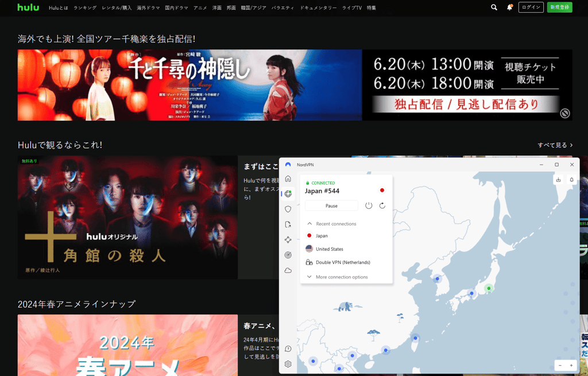
Task: Open the 国内ドラマ menu item
Action: (177, 7)
